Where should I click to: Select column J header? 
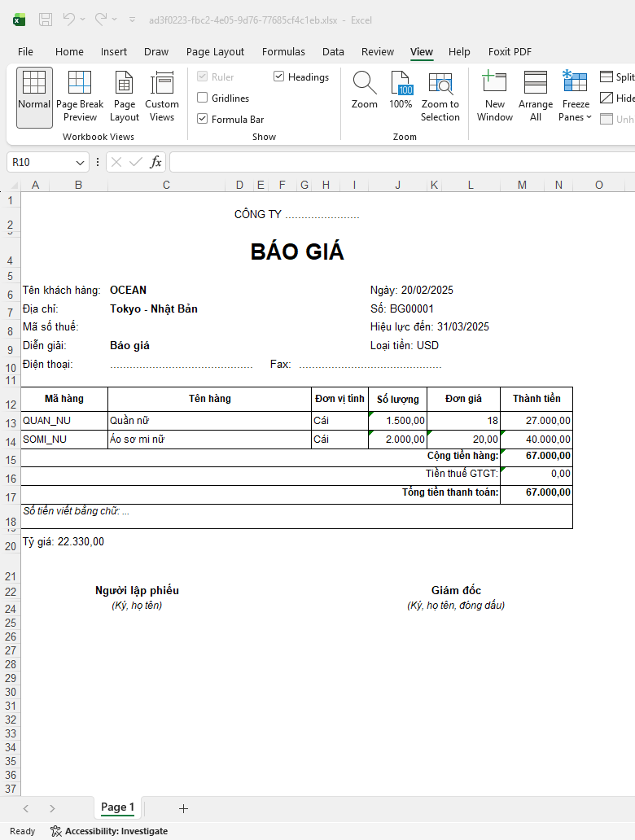(397, 186)
